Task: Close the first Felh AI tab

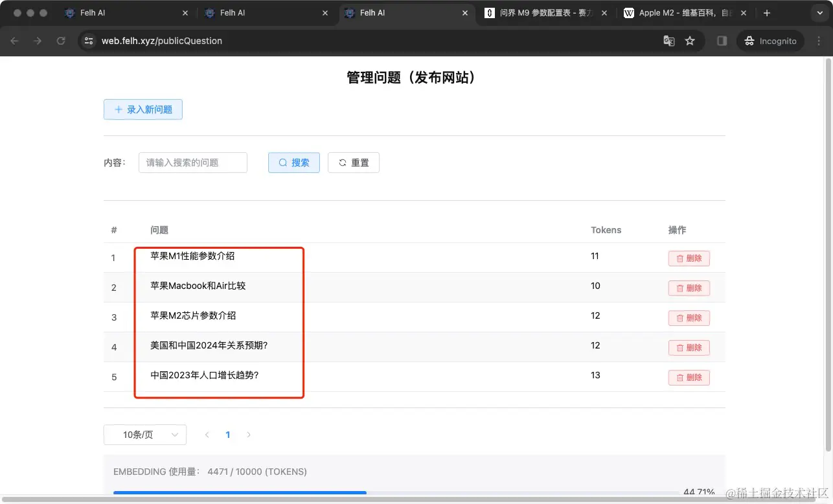Action: pos(186,13)
